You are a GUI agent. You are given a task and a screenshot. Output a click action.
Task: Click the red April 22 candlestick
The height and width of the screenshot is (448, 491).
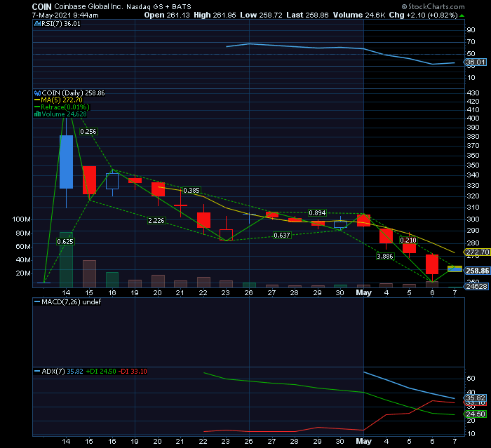pyautogui.click(x=203, y=220)
